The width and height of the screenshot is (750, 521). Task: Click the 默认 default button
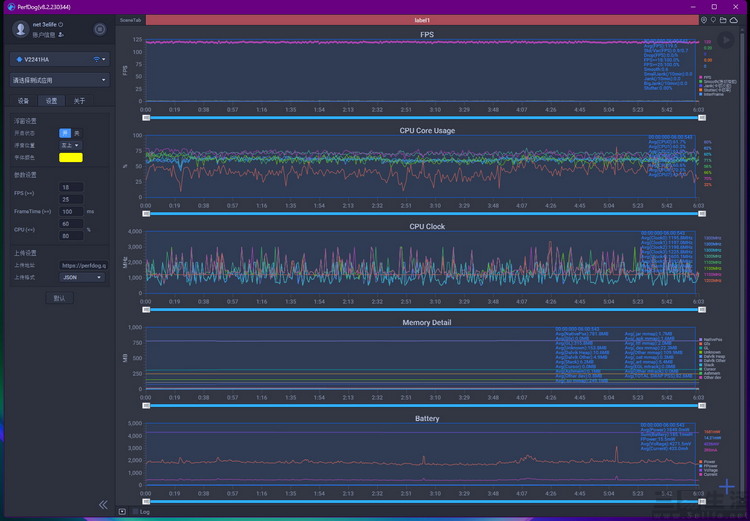59,298
